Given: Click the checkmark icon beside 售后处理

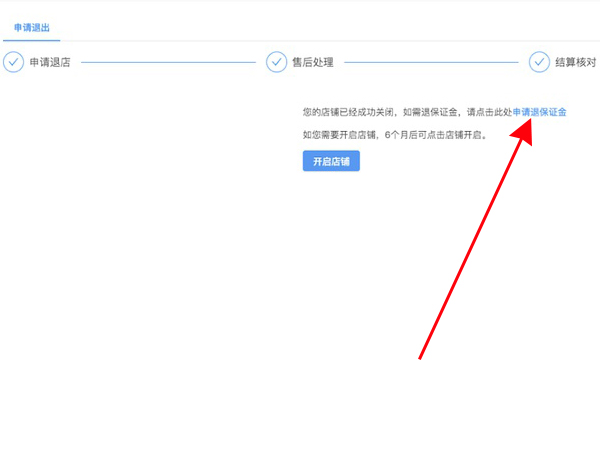Looking at the screenshot, I should (276, 62).
